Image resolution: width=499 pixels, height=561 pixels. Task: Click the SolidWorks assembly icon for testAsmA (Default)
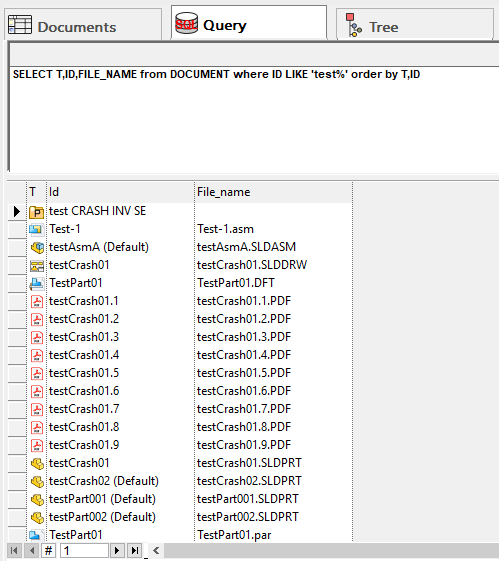click(x=37, y=247)
